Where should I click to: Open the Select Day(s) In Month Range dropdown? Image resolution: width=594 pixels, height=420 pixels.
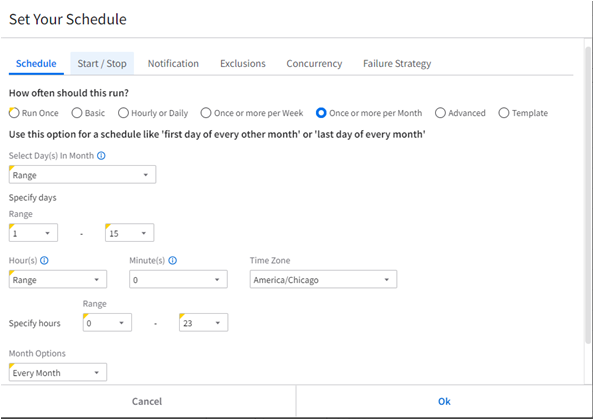(x=82, y=175)
